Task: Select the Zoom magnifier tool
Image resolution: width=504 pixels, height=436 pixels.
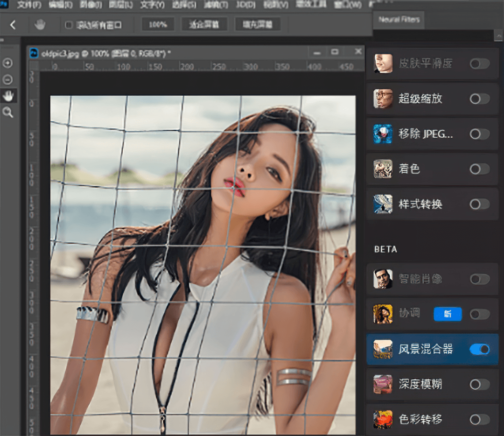Action: pos(8,112)
